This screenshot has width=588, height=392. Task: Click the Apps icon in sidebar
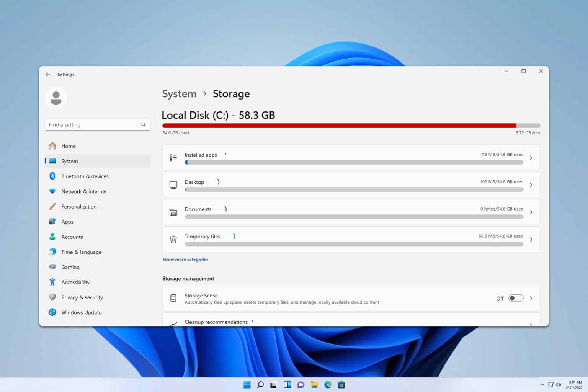pos(52,221)
